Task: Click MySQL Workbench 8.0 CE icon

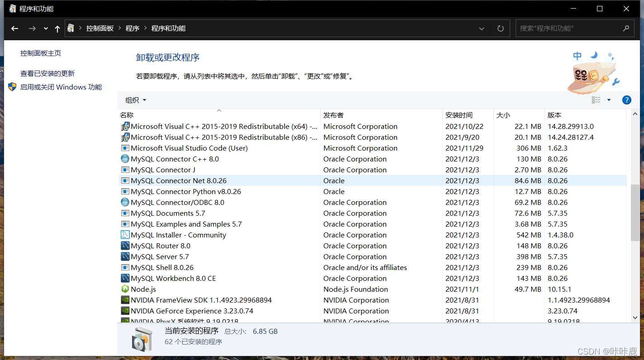Action: [125, 278]
